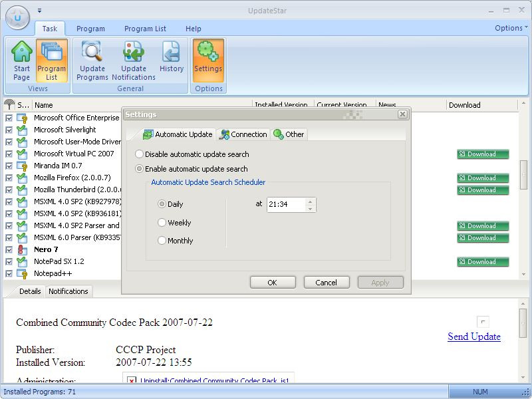This screenshot has height=399, width=532.
Task: Click the status icon for Miranda IM 0.7
Action: [22, 166]
